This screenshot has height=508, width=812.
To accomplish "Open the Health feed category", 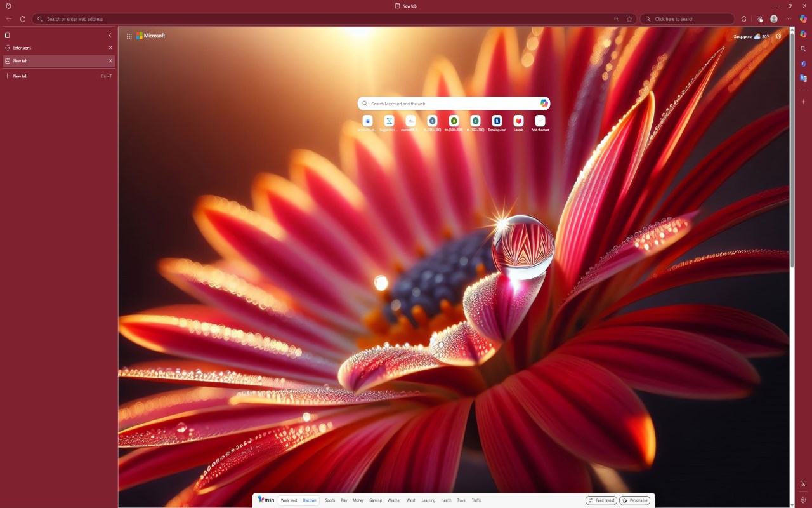I will tap(447, 500).
